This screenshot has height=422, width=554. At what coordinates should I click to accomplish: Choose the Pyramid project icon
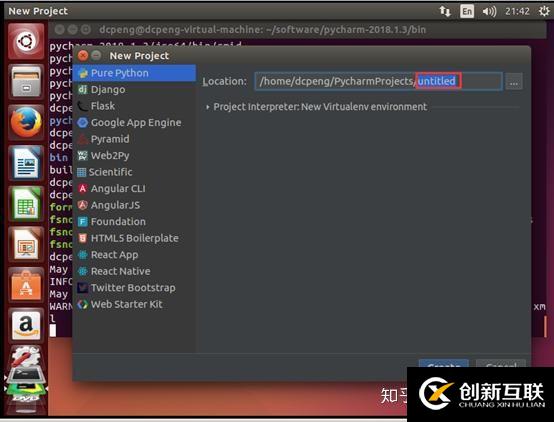pos(82,139)
